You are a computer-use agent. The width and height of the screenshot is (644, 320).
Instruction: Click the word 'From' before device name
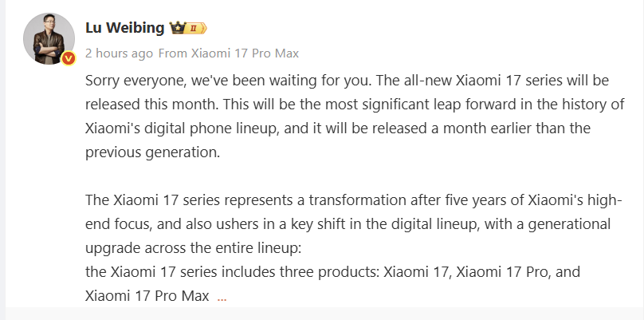coord(172,53)
